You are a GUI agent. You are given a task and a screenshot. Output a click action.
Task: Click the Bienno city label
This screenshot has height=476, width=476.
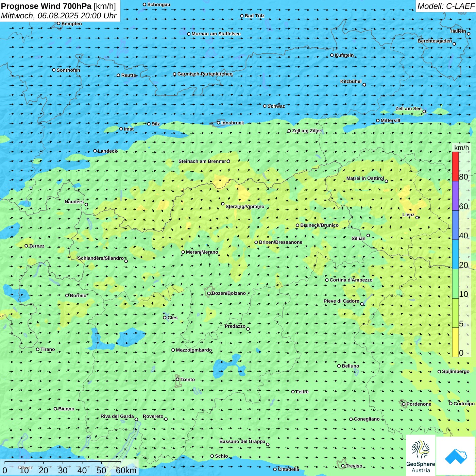(x=66, y=409)
